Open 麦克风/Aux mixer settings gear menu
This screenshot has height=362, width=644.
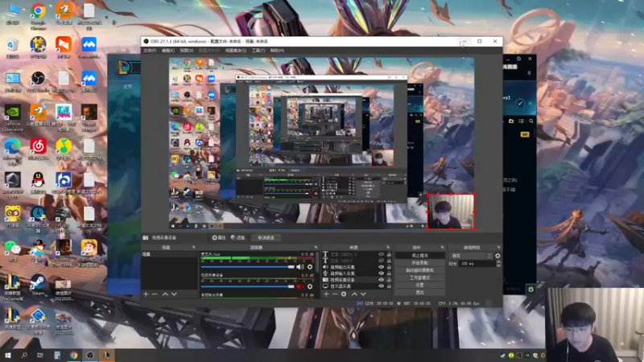coord(310,267)
